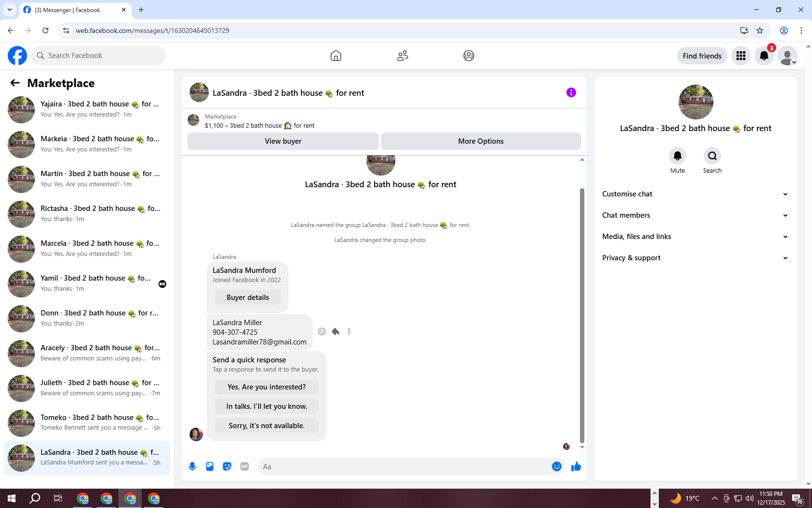The width and height of the screenshot is (812, 508).
Task: Open the Facebook logo home link
Action: coord(17,56)
